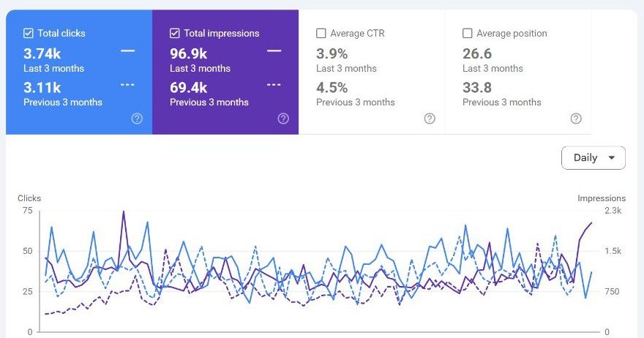This screenshot has width=644, height=338.
Task: Open the Daily granularity dropdown
Action: 593,158
